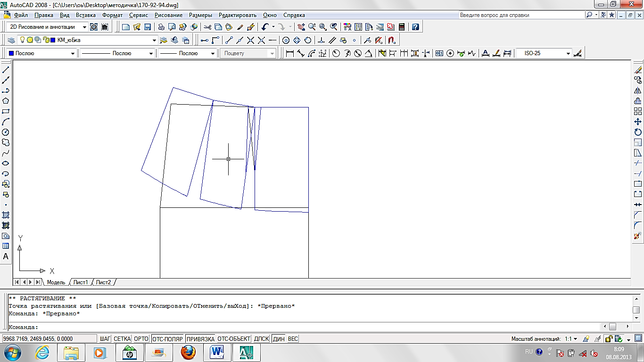Open the linetype dropdown Послою

coord(117,53)
